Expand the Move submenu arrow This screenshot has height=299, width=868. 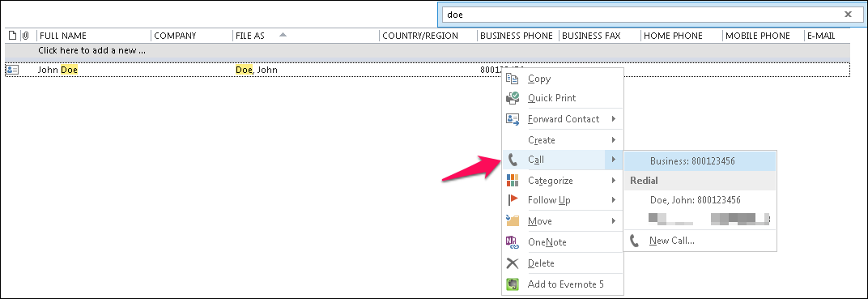[614, 221]
